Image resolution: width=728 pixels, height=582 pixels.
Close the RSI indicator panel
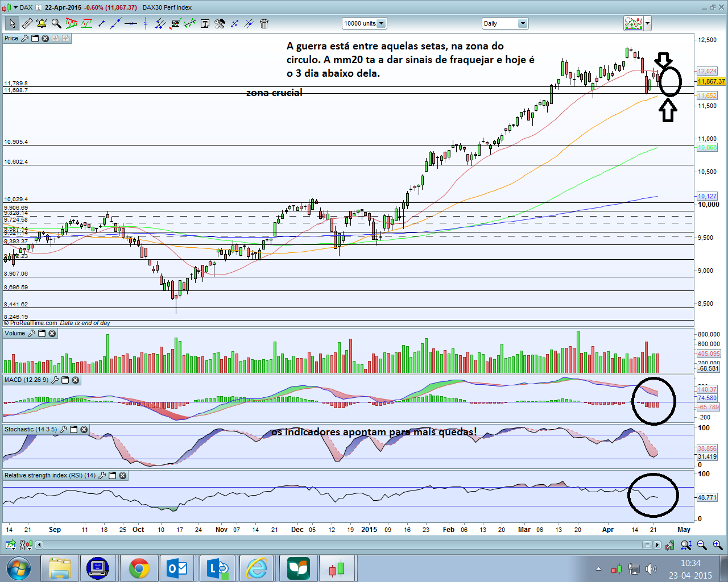click(x=122, y=475)
